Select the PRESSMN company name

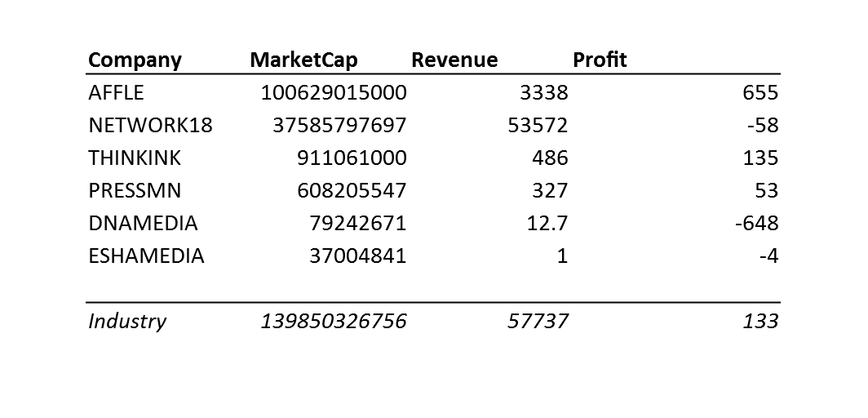(135, 190)
